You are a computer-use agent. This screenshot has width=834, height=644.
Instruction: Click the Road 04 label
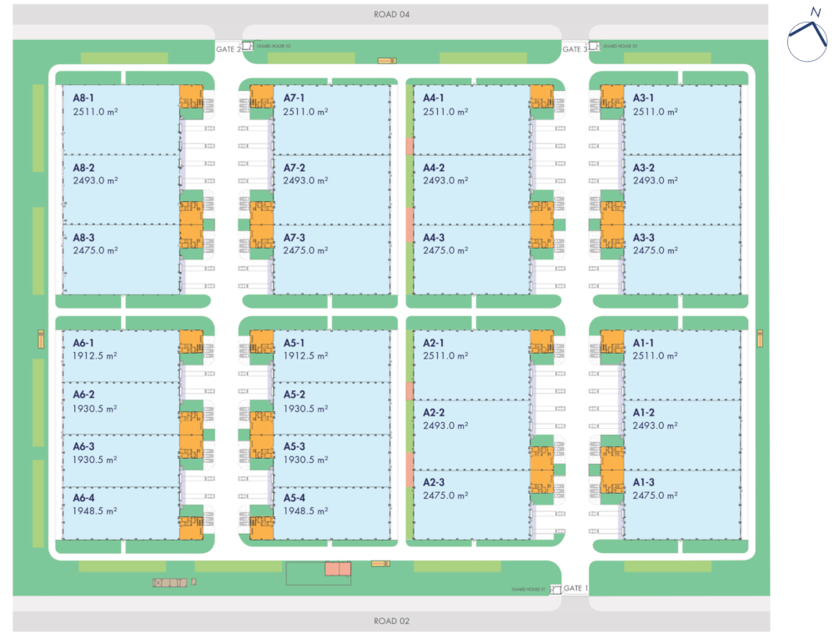tap(392, 14)
